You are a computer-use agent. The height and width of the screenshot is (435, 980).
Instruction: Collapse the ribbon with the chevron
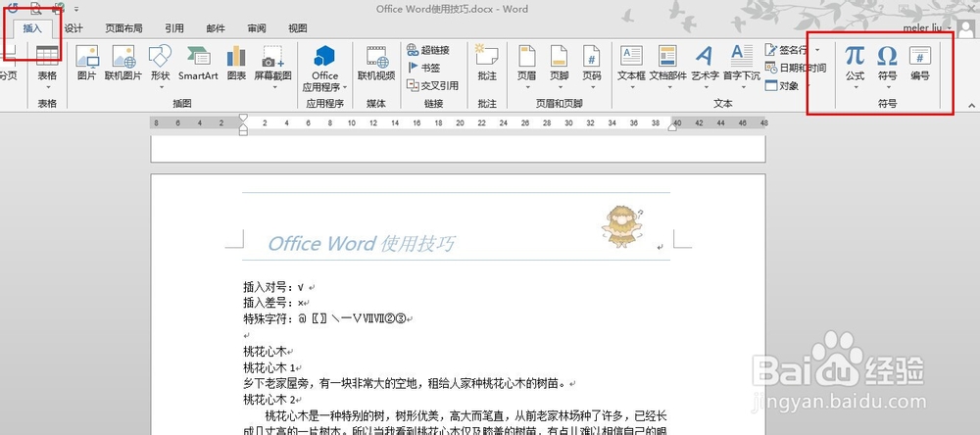pyautogui.click(x=972, y=105)
